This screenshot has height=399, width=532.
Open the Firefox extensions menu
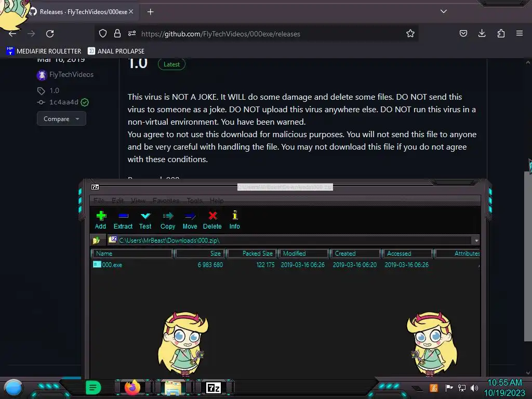pyautogui.click(x=501, y=33)
